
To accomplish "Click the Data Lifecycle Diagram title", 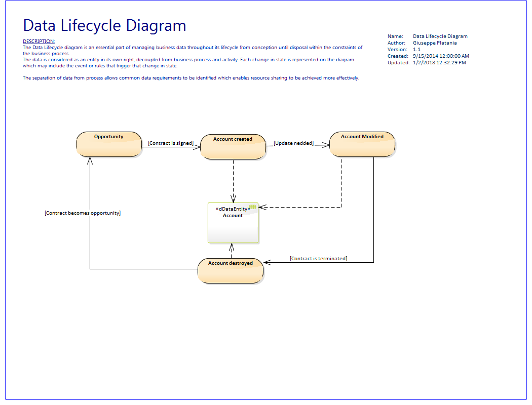I will [x=104, y=25].
